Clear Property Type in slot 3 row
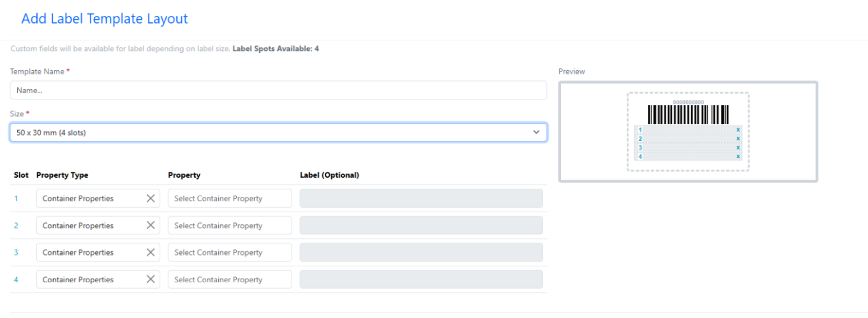Image resolution: width=868 pixels, height=318 pixels. point(151,252)
